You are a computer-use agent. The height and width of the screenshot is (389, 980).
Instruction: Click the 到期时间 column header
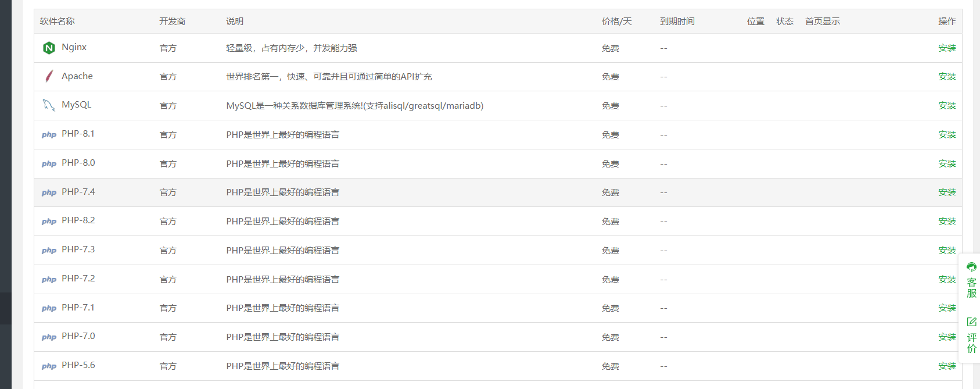[677, 22]
